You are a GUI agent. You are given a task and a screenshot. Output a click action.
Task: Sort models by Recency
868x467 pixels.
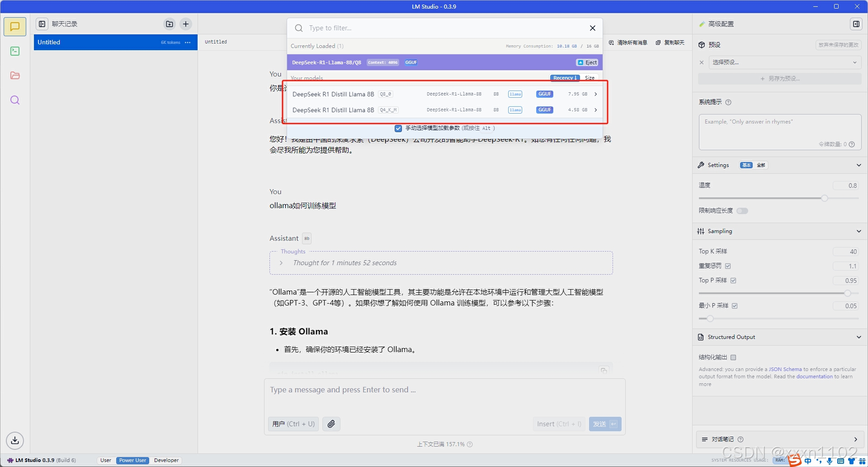565,78
